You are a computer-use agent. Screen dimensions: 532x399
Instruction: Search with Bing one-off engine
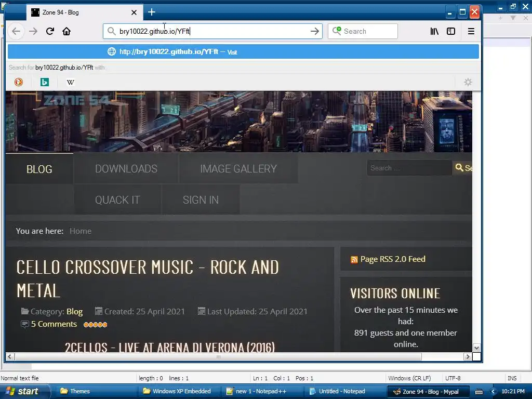point(45,82)
